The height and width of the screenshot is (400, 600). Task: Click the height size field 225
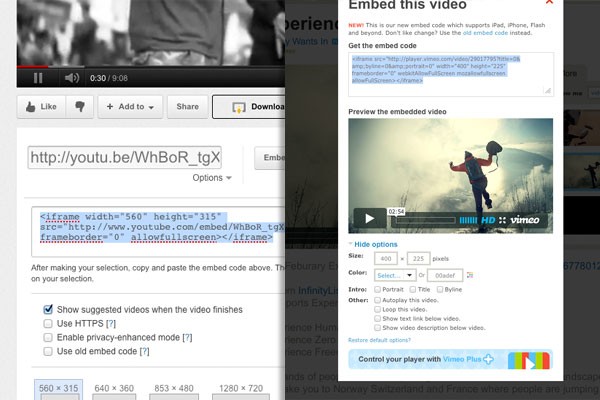point(418,259)
